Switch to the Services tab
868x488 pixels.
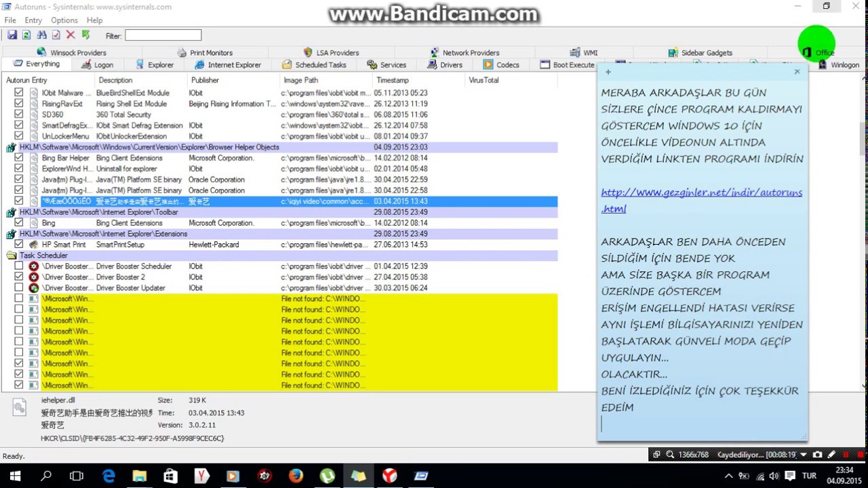tap(387, 65)
